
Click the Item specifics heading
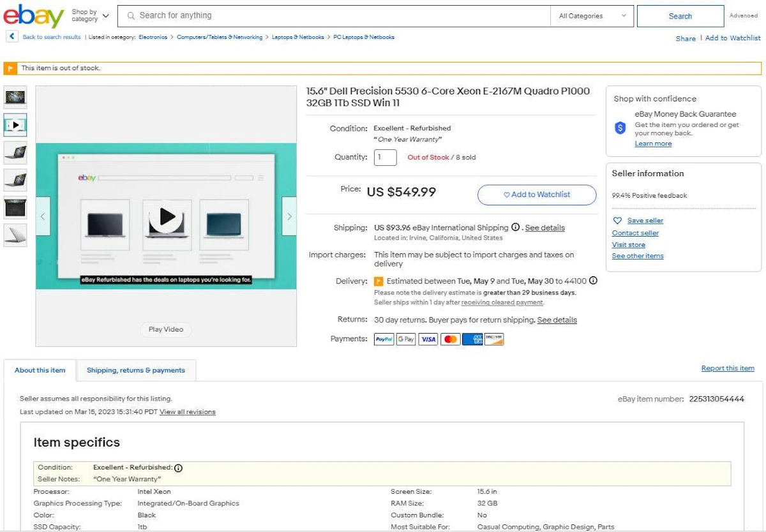[77, 442]
